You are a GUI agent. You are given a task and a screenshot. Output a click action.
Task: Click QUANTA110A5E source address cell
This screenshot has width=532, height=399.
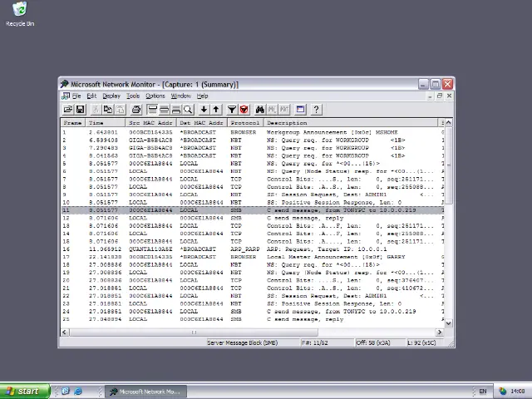coord(150,249)
